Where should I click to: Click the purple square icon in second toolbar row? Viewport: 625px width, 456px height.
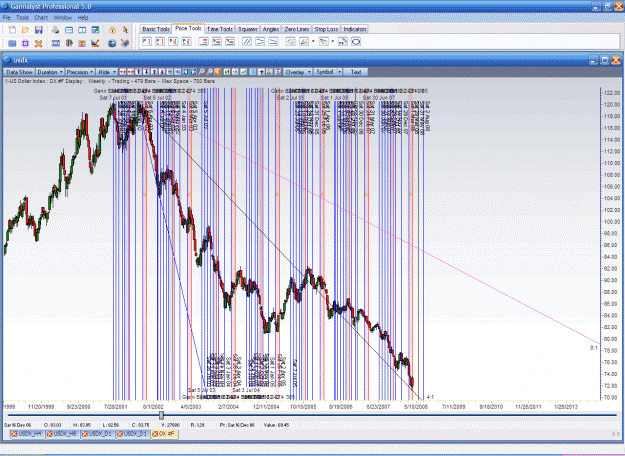(26, 43)
